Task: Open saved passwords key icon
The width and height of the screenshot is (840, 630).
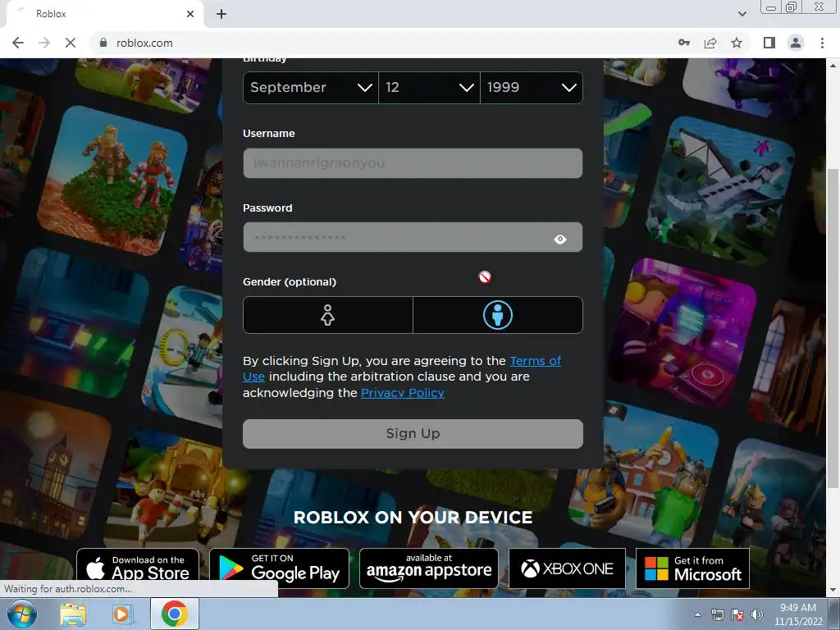Action: [684, 43]
